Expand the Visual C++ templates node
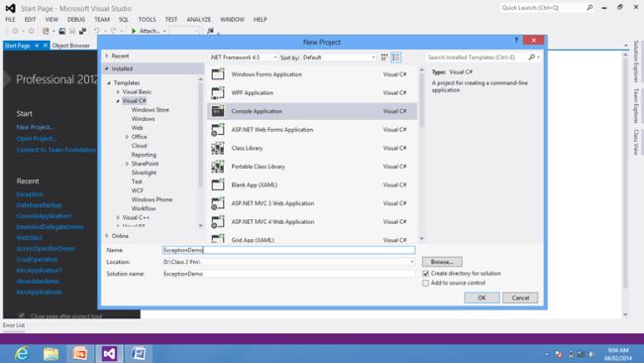644x363 pixels. (x=118, y=218)
